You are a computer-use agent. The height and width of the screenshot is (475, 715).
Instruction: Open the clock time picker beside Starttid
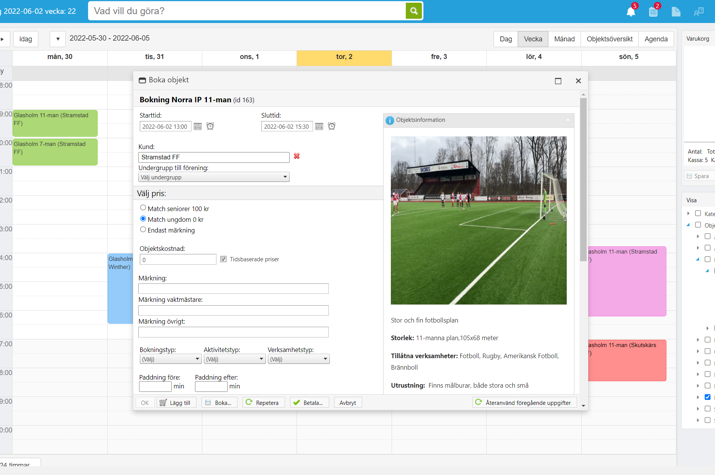tap(210, 126)
